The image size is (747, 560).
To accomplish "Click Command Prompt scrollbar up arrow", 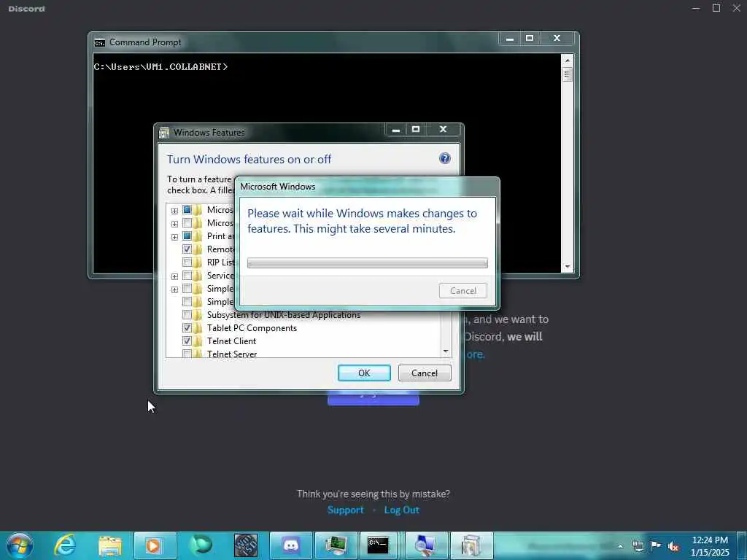I will [x=567, y=61].
